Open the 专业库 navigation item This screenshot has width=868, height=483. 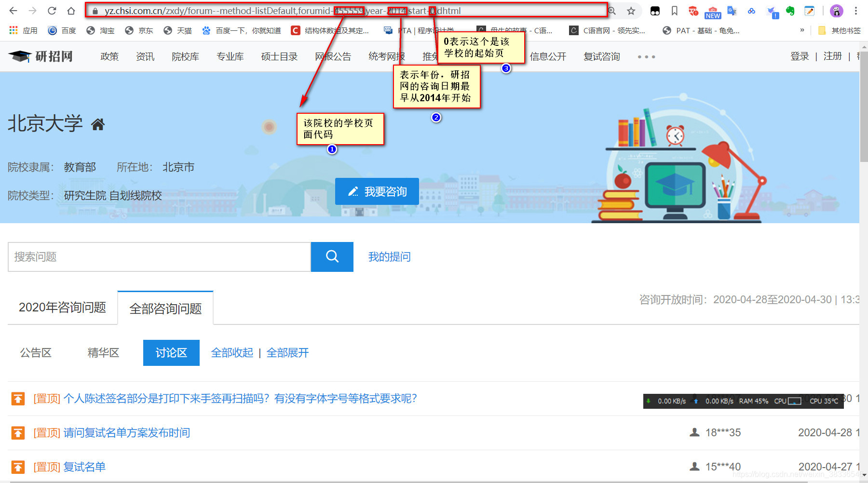(x=230, y=56)
